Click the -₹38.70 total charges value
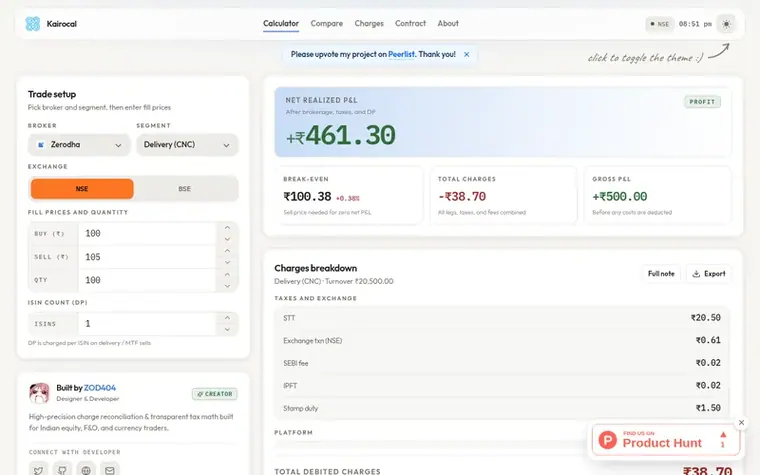760x475 pixels. point(462,197)
